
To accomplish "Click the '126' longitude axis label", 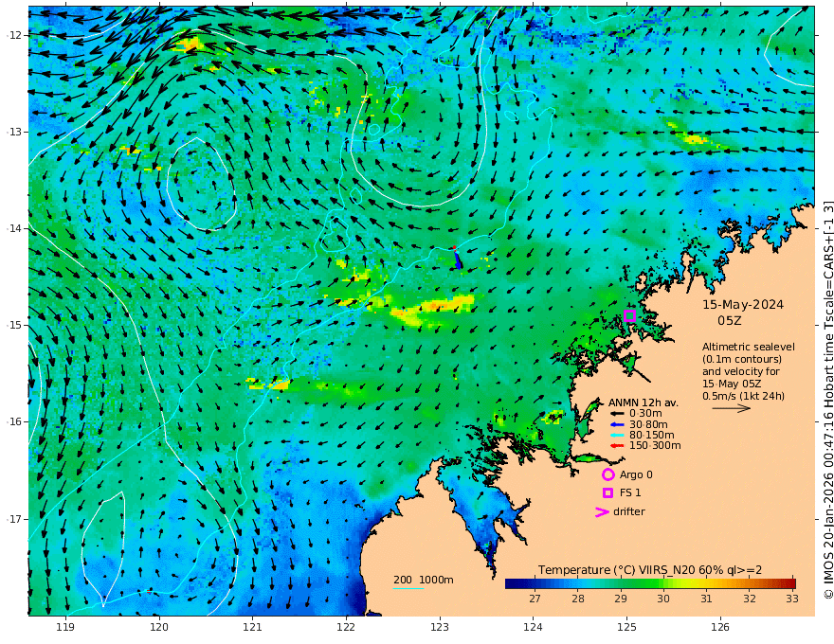I will pyautogui.click(x=720, y=627).
